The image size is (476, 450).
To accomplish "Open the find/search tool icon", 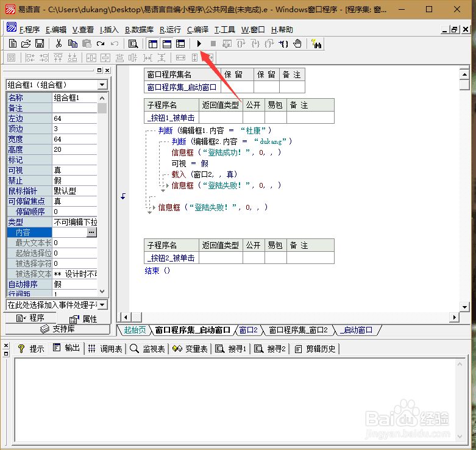I will 133,44.
